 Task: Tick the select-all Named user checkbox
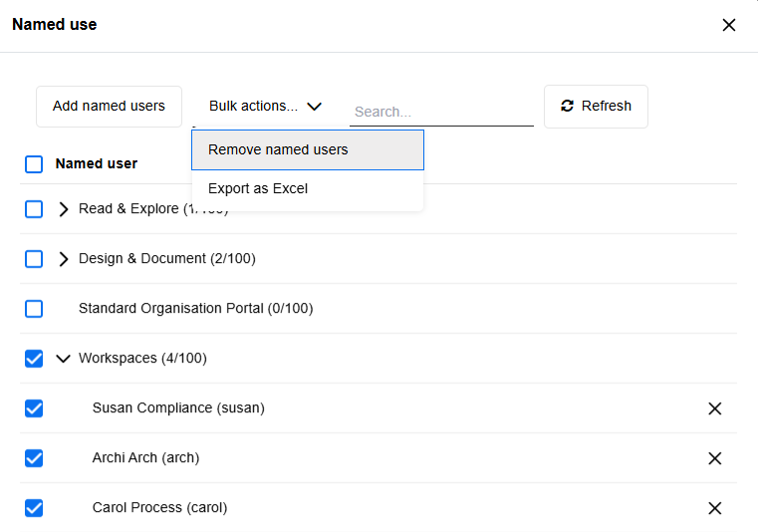[x=34, y=164]
